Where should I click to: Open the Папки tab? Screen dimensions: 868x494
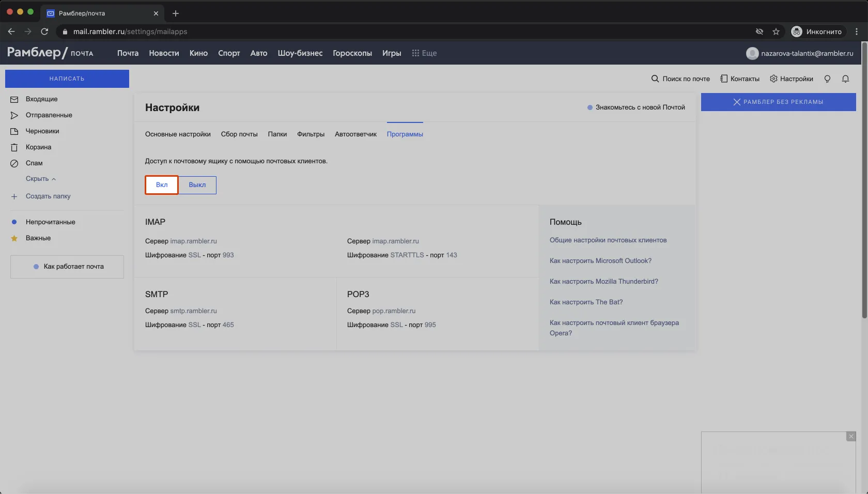click(277, 134)
